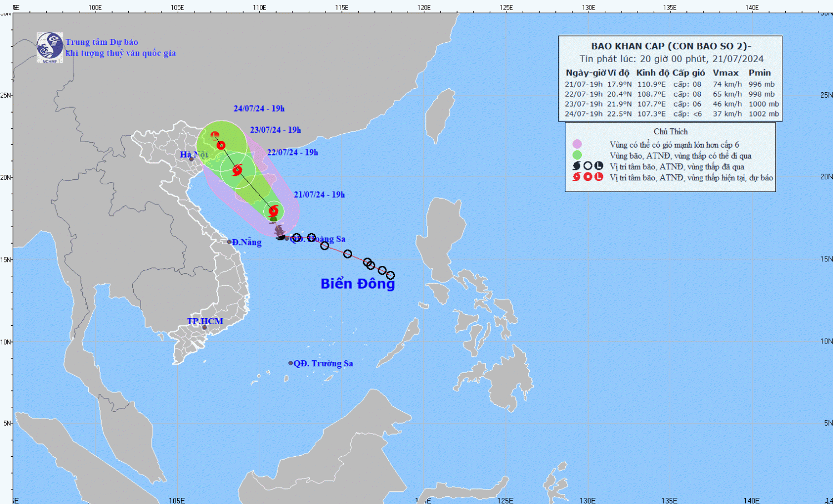Click the black storm symbol in the legend
Image resolution: width=833 pixels, height=504 pixels.
pos(576,166)
